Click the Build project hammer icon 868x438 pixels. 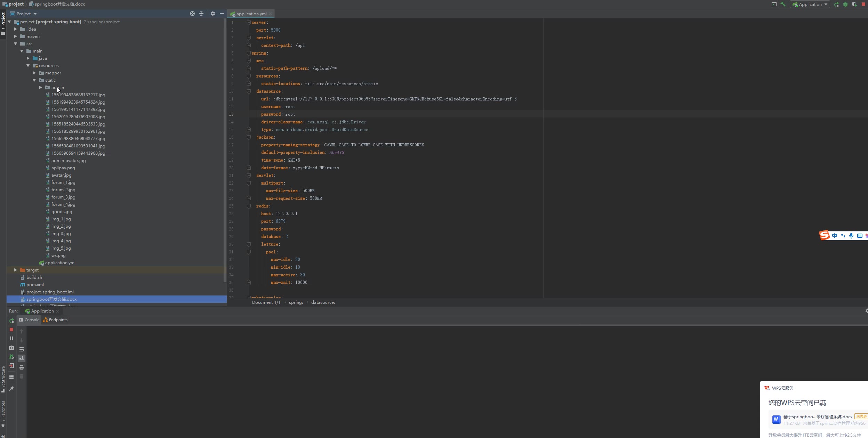point(783,4)
